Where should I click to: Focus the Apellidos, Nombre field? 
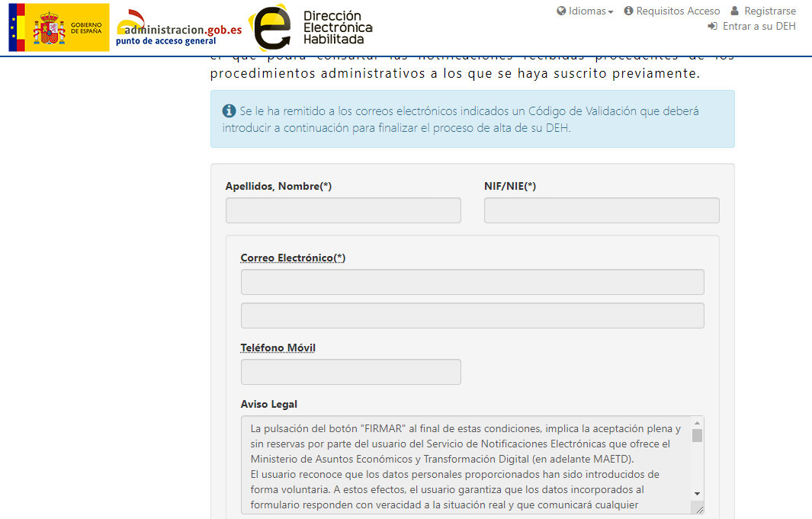(343, 210)
